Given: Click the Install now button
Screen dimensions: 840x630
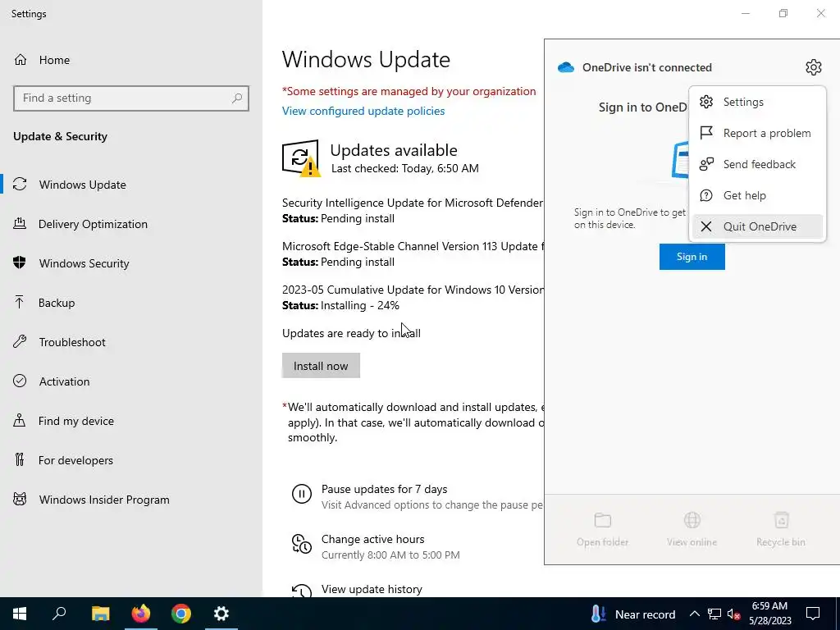Looking at the screenshot, I should point(321,365).
